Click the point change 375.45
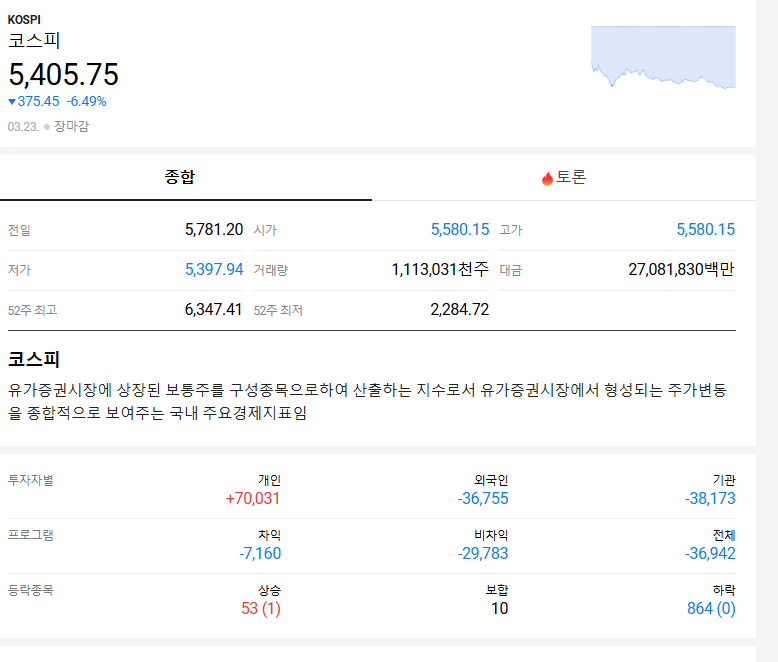 point(38,101)
